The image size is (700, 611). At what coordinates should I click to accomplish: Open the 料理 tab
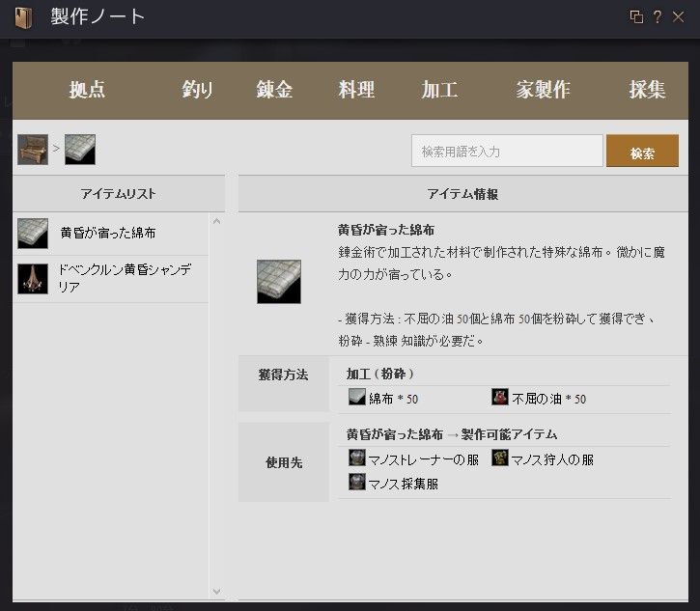[356, 90]
